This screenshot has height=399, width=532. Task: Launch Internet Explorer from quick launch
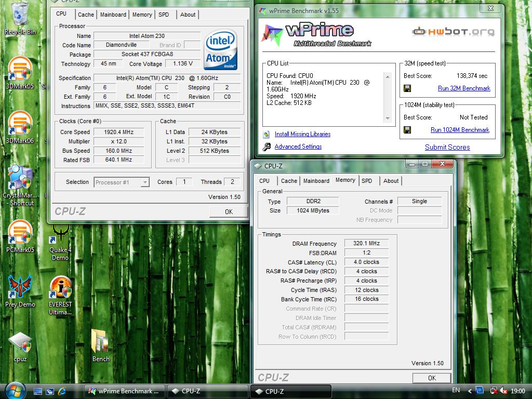coord(62,391)
